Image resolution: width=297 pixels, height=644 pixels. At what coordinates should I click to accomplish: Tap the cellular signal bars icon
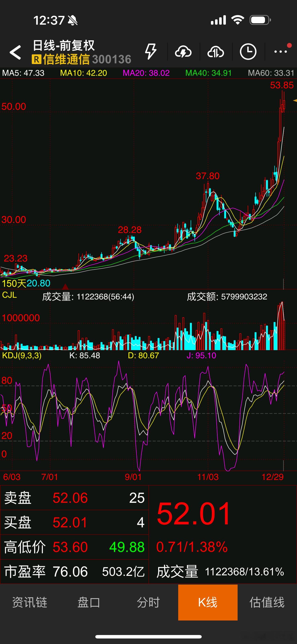218,20
